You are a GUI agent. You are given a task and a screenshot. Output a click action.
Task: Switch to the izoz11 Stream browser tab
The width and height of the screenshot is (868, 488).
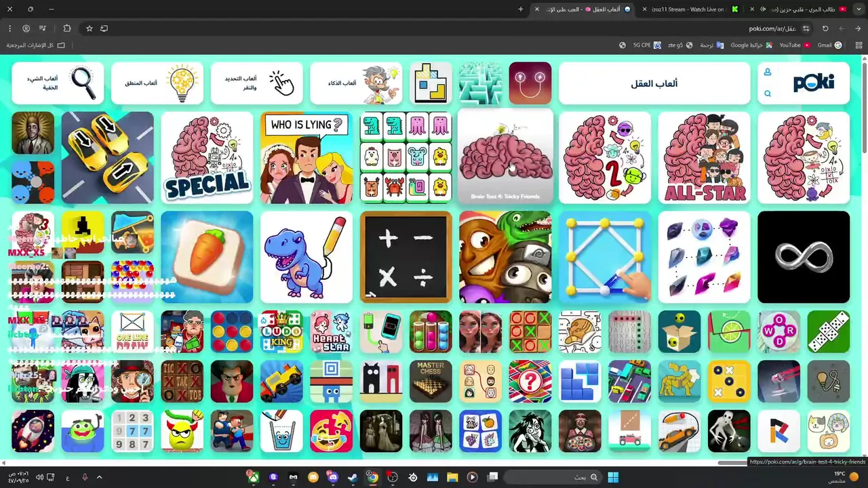(x=693, y=9)
